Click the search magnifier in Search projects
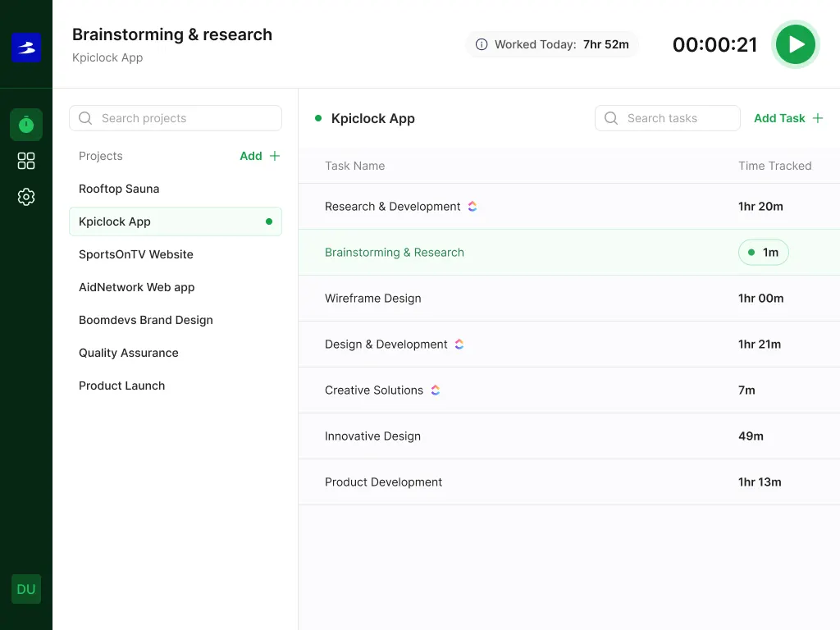The height and width of the screenshot is (630, 840). (x=85, y=118)
